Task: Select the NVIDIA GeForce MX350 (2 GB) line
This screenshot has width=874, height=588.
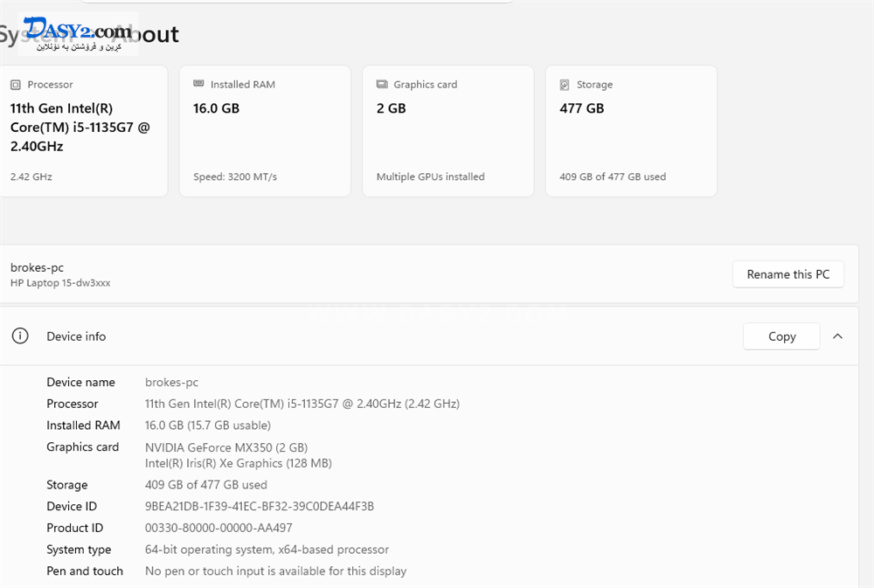Action: [x=226, y=447]
